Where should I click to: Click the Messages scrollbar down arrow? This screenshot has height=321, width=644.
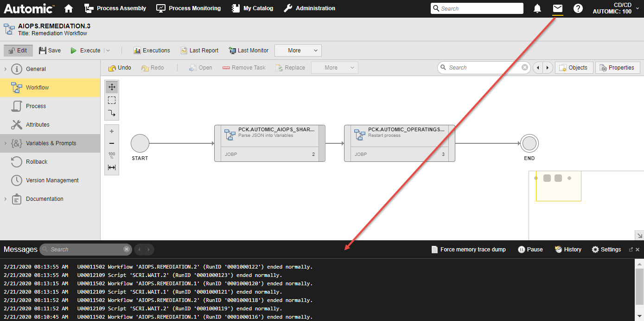(640, 317)
